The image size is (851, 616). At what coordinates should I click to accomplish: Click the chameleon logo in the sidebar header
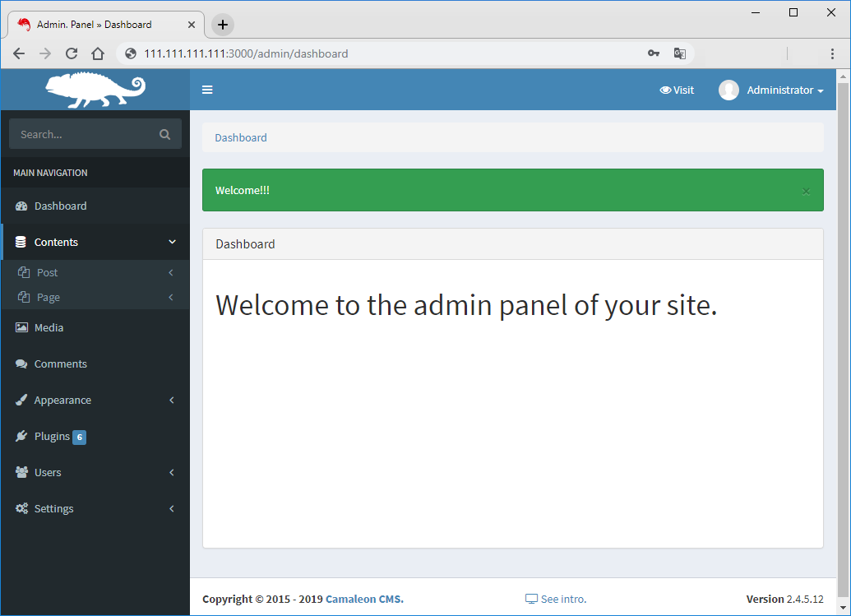click(x=95, y=90)
